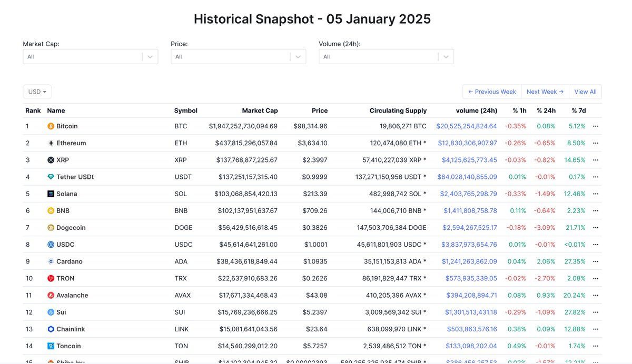Click Bitcoin market cap $1,947,252,730,094.69

click(x=243, y=126)
